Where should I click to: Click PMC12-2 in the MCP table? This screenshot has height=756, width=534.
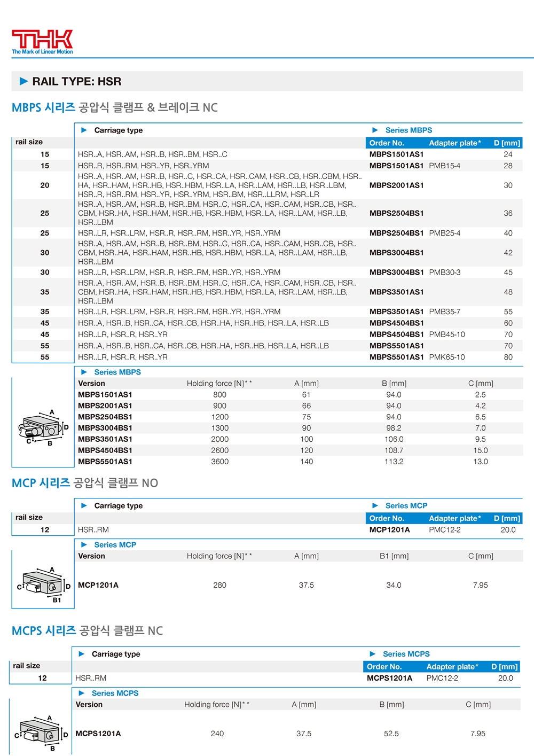click(445, 530)
